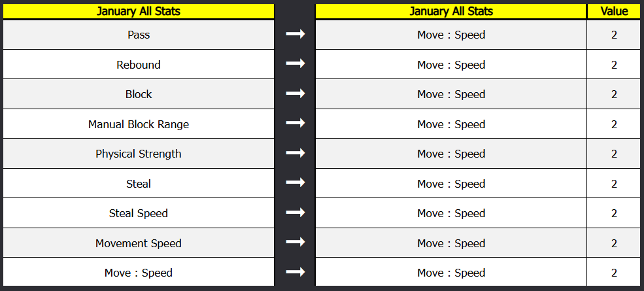Click the arrow icon next to Rebound
Image resolution: width=644 pixels, height=291 pixels.
point(296,65)
